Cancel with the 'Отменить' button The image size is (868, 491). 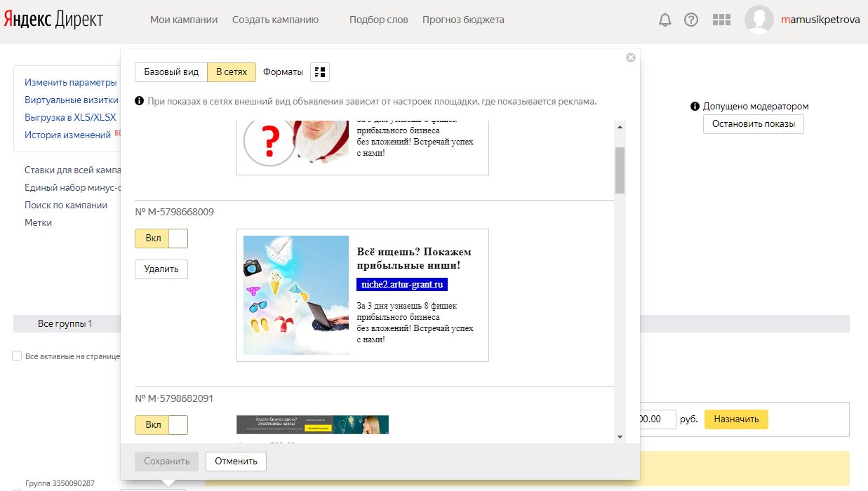(x=236, y=462)
